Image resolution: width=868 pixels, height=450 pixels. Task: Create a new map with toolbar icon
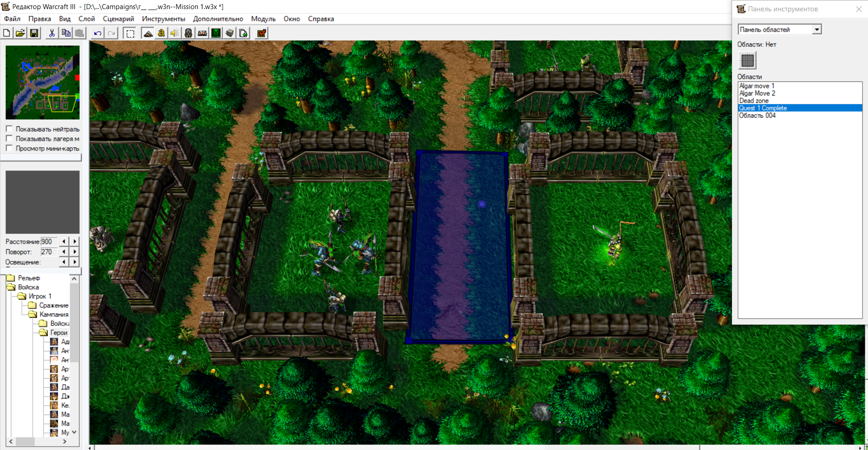[7, 33]
